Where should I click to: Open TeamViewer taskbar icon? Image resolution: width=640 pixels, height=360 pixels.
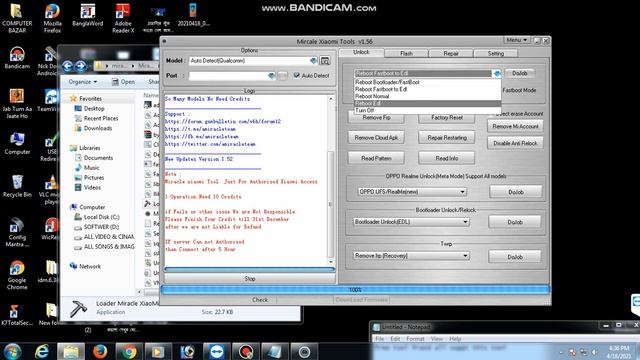[x=216, y=351]
